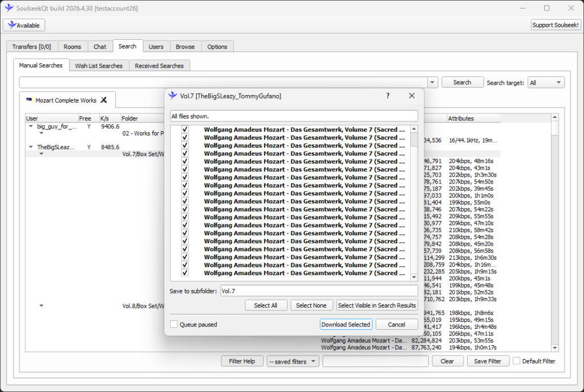Click Select Visible in Search Results
This screenshot has height=392, width=584.
(x=377, y=305)
